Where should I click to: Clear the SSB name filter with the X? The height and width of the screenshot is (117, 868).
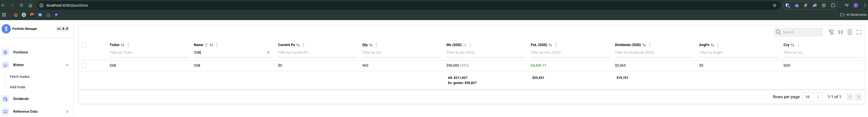point(268,52)
